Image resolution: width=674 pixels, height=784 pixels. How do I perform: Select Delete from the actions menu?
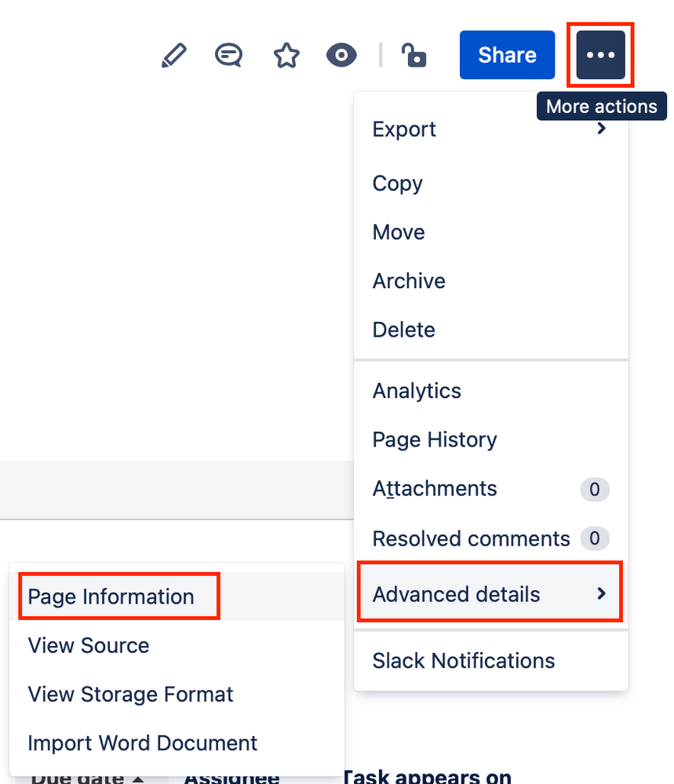[403, 330]
